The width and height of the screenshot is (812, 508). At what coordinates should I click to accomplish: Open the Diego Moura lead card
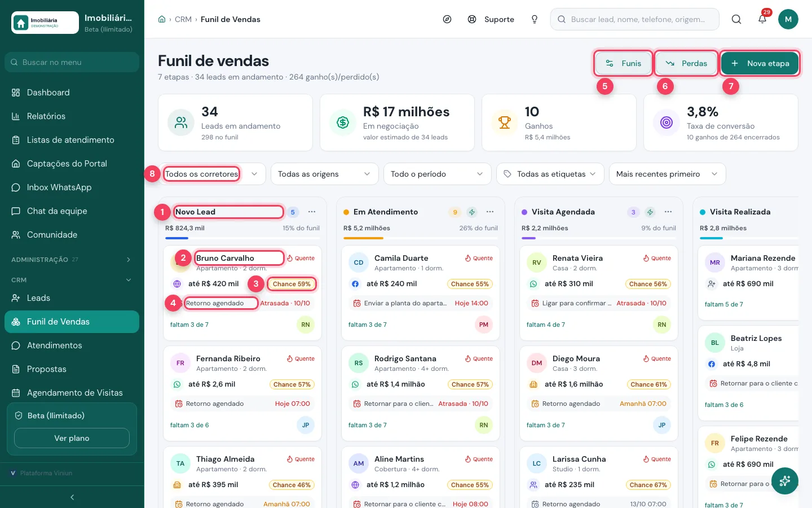pyautogui.click(x=599, y=393)
